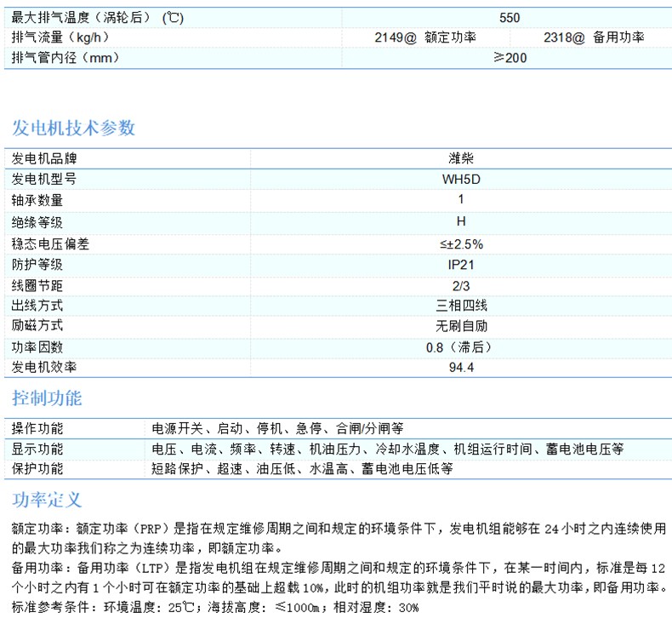Select the 潍柴 generator brand value
Screen dimensions: 672x624
461,158
